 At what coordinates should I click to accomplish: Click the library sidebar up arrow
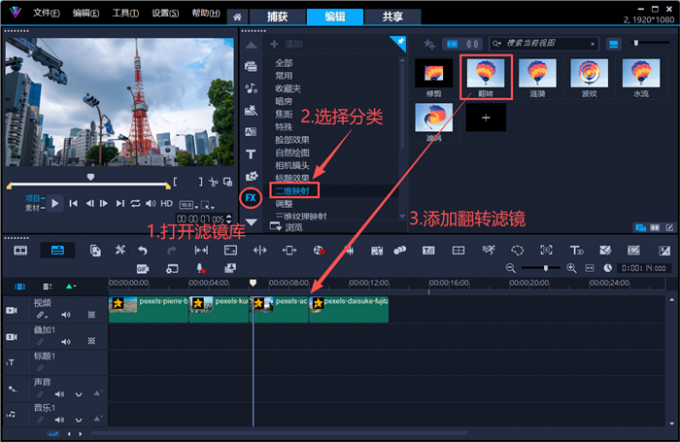(251, 46)
